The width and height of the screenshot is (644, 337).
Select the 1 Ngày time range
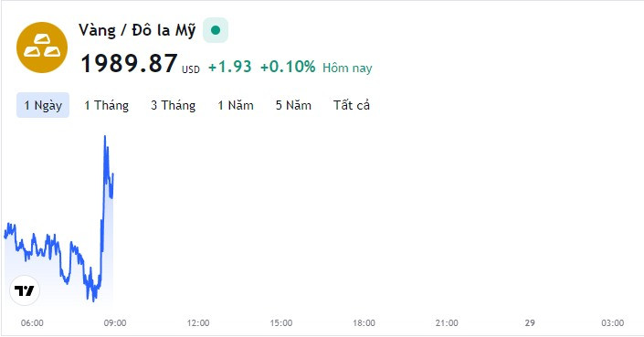click(x=43, y=105)
